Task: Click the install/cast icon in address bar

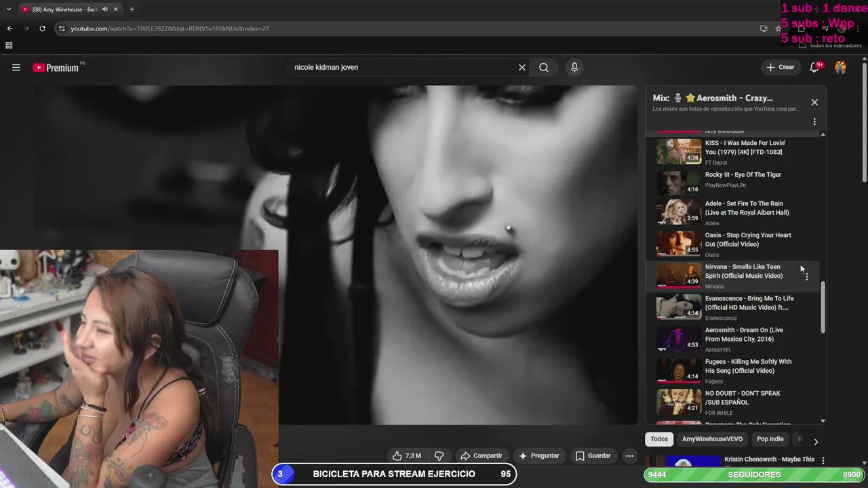Action: point(764,28)
